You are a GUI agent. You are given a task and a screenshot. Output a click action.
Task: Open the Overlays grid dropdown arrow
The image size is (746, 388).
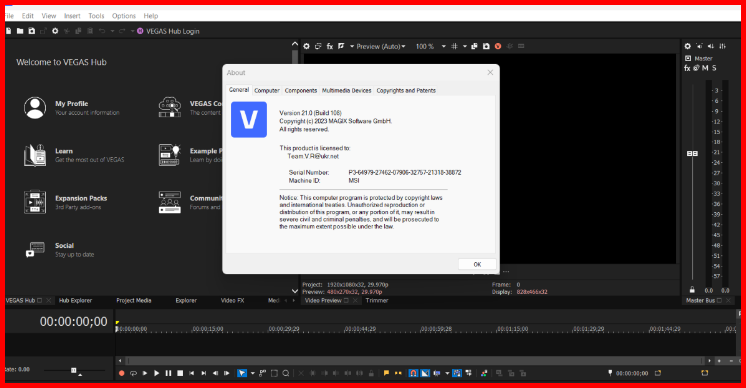tap(465, 46)
